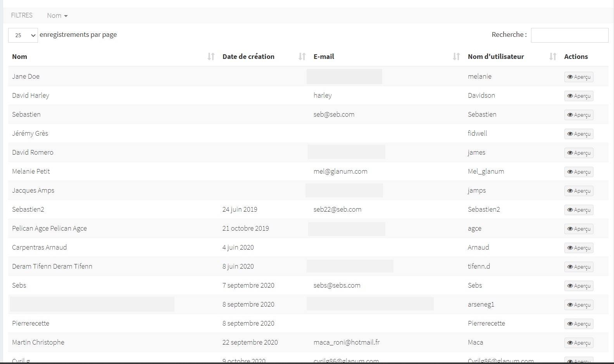
Task: Sort table by Nom column arrows
Action: (211, 57)
